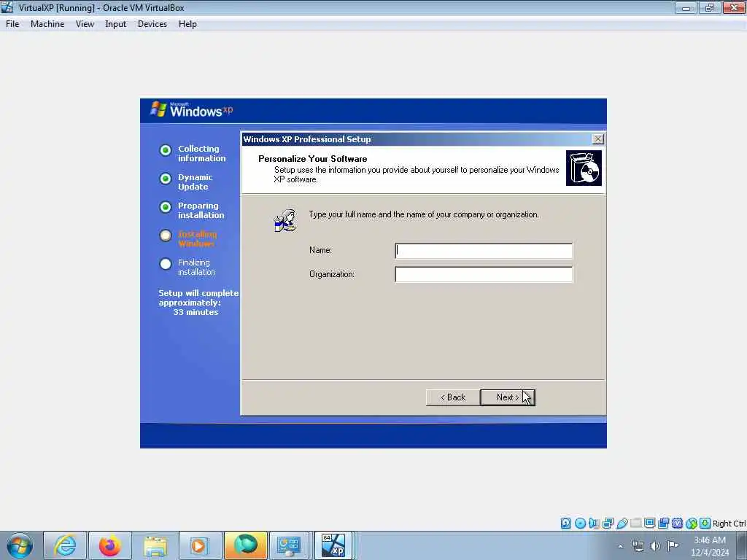
Task: Click the shared folders status icon
Action: tap(636, 524)
